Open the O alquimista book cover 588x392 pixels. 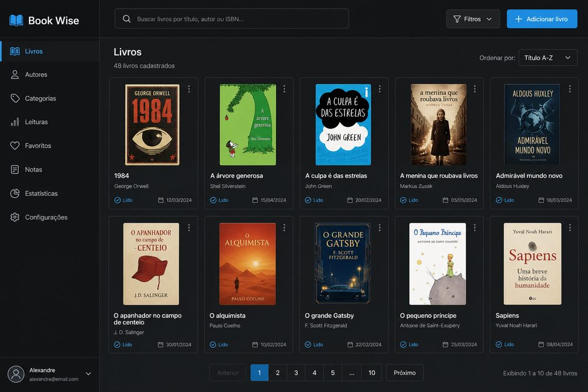(x=248, y=264)
